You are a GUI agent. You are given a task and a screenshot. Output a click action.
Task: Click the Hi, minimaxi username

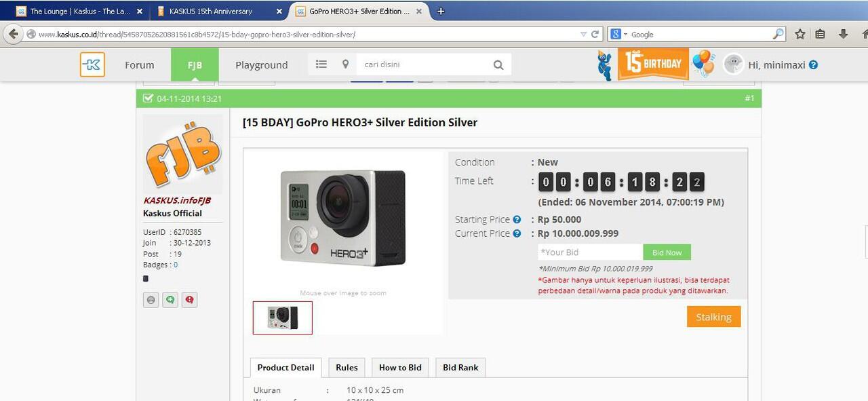pos(776,65)
